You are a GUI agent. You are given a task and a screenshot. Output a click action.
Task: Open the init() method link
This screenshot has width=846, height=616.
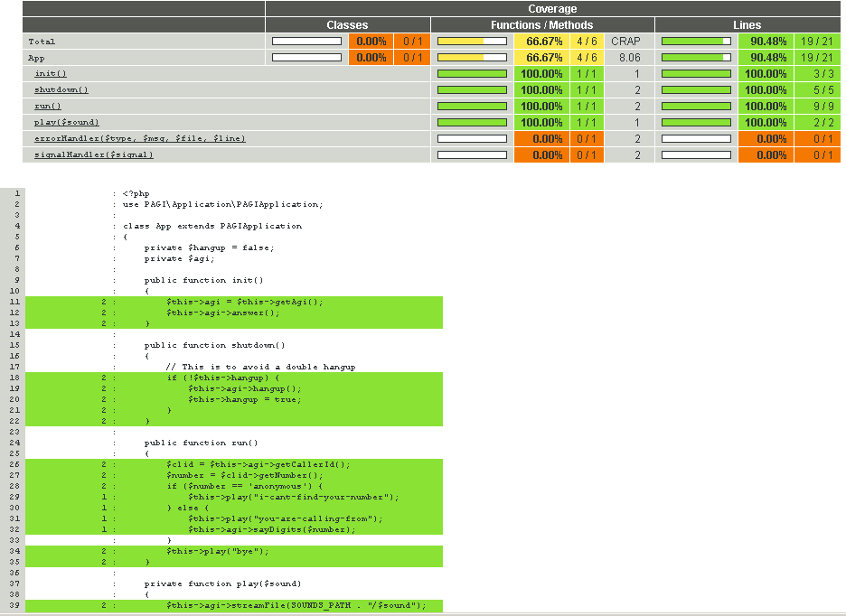(51, 74)
